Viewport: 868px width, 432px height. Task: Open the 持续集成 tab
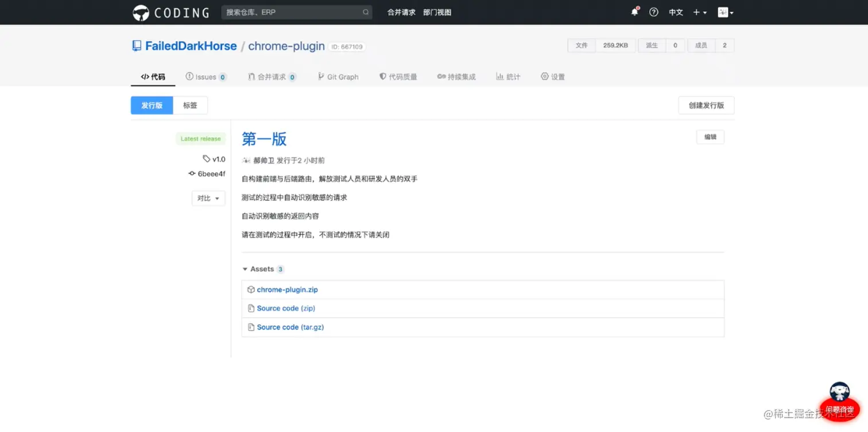coord(456,77)
